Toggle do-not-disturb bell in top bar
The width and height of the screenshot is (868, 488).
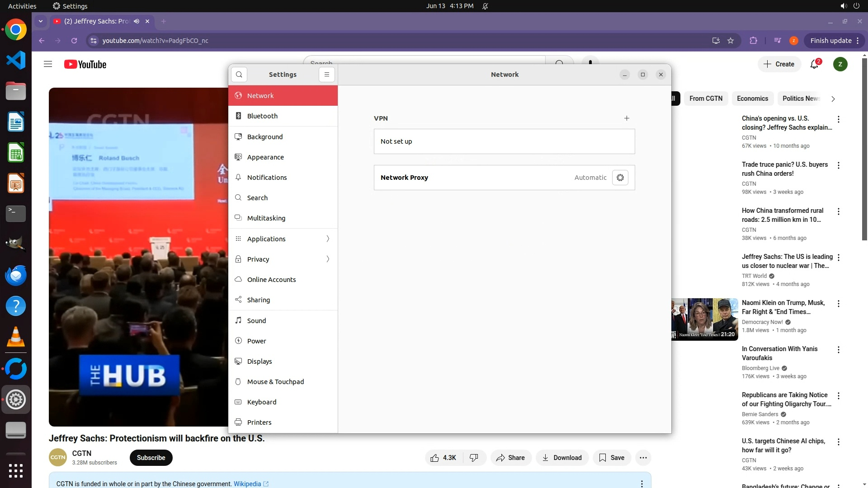pyautogui.click(x=485, y=6)
